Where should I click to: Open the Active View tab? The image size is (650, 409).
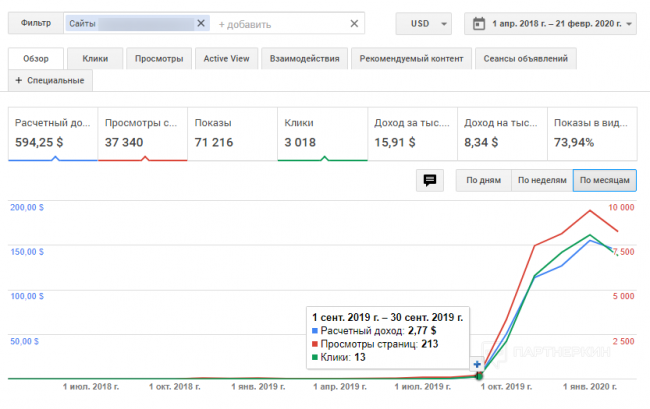click(x=225, y=59)
